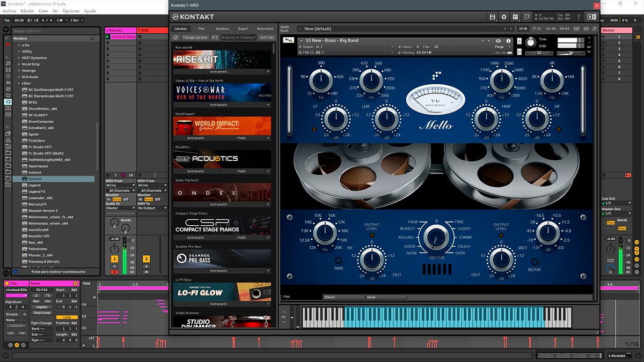The width and height of the screenshot is (644, 362).
Task: Select the Clips category icon in Ableton browser
Action: pyautogui.click(x=8, y=108)
